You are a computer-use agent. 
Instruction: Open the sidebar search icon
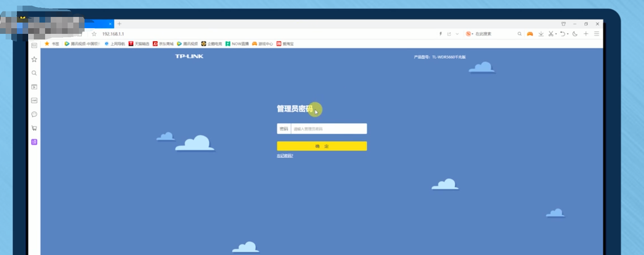pyautogui.click(x=34, y=73)
